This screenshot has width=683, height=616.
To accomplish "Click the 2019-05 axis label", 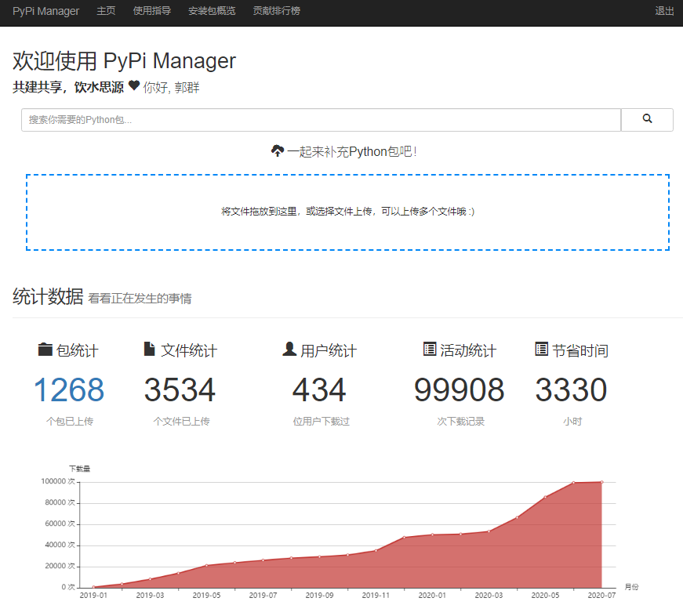I will pos(206,595).
